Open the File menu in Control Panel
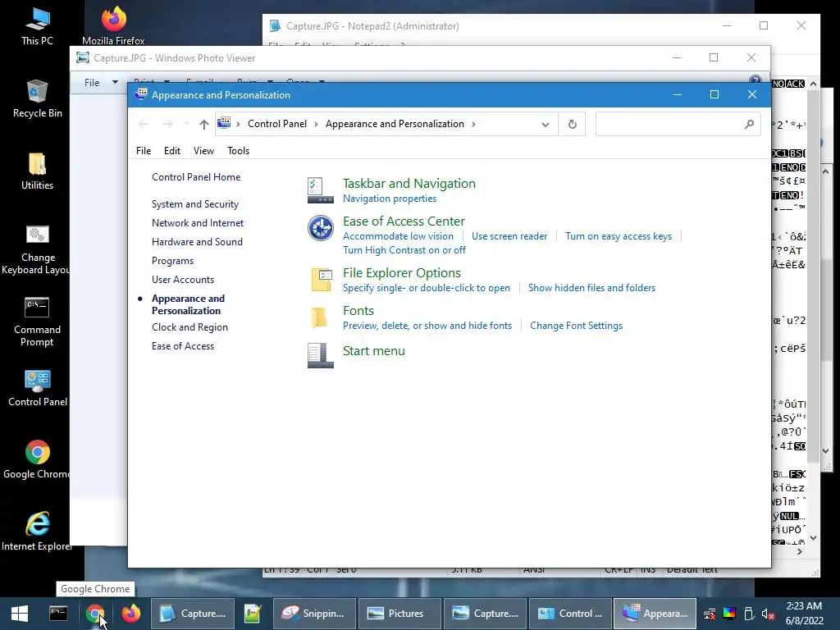 (x=143, y=151)
